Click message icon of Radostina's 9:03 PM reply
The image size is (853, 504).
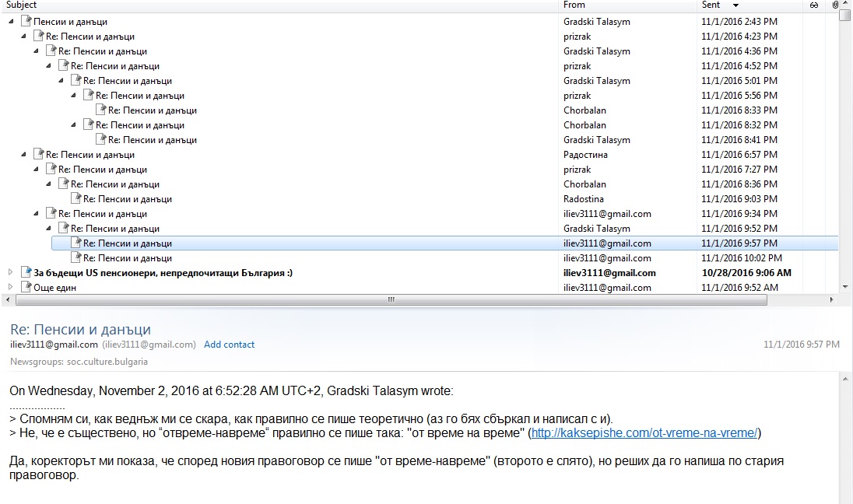[x=75, y=198]
